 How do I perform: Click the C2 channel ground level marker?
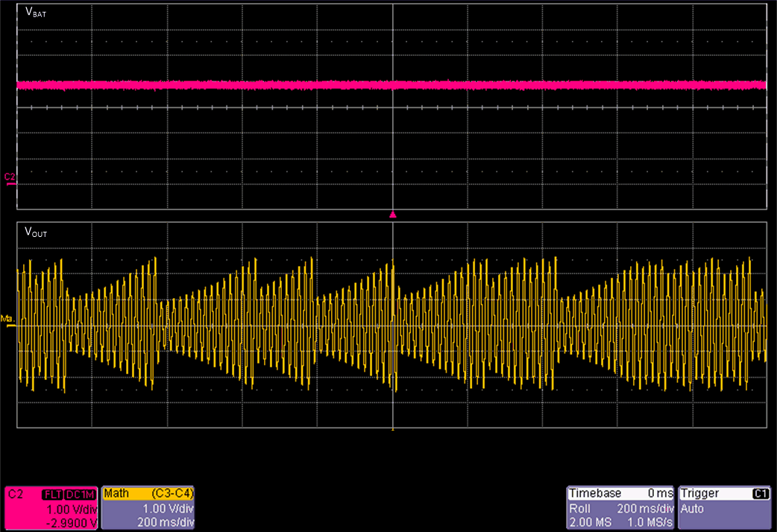pyautogui.click(x=10, y=177)
